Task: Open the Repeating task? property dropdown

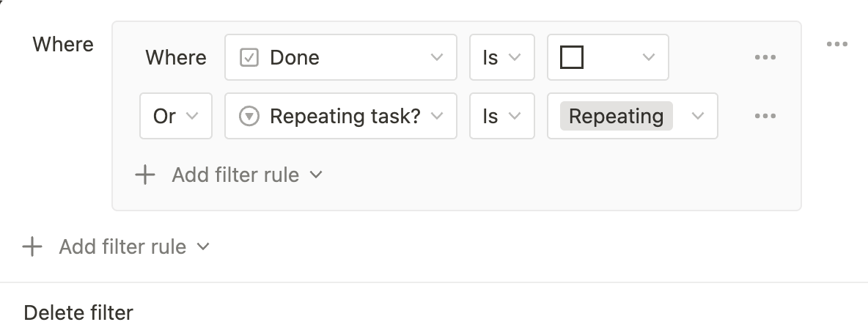Action: [x=340, y=116]
